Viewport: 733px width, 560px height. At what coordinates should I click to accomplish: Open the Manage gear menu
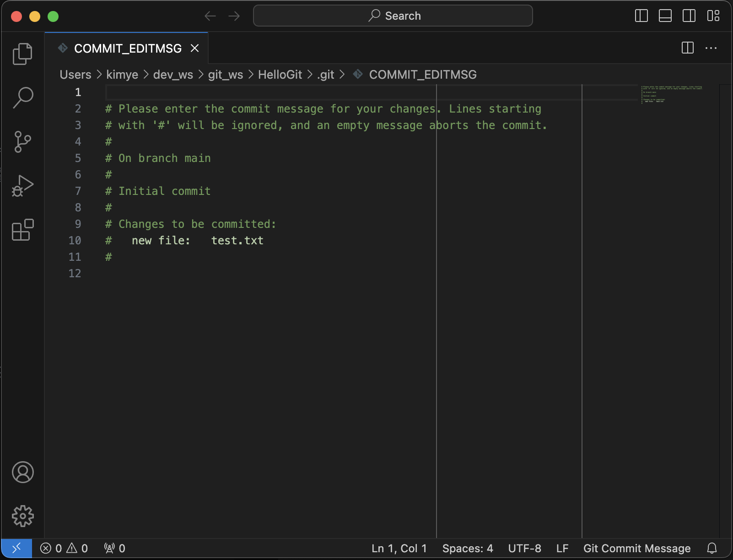click(x=22, y=516)
